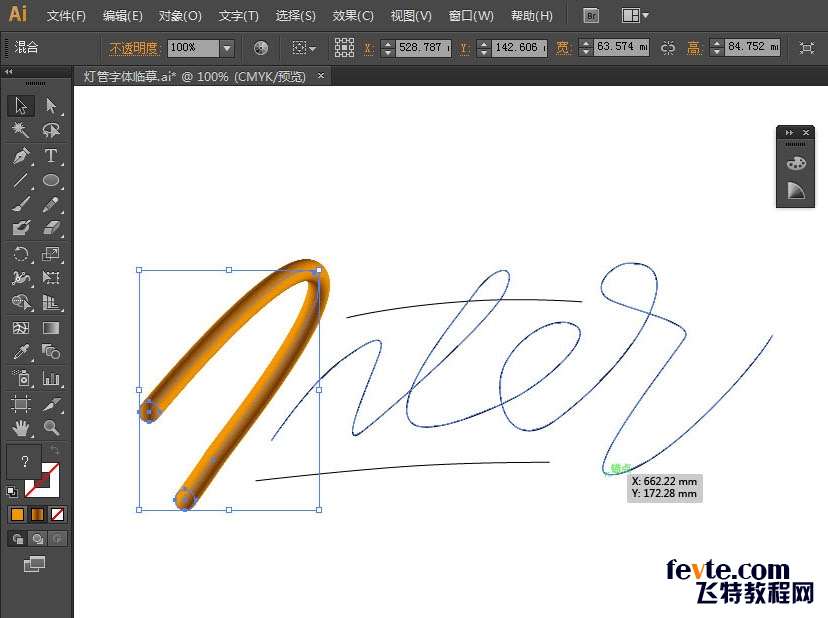Open the 选择(S) menu
This screenshot has height=618, width=828.
(296, 16)
